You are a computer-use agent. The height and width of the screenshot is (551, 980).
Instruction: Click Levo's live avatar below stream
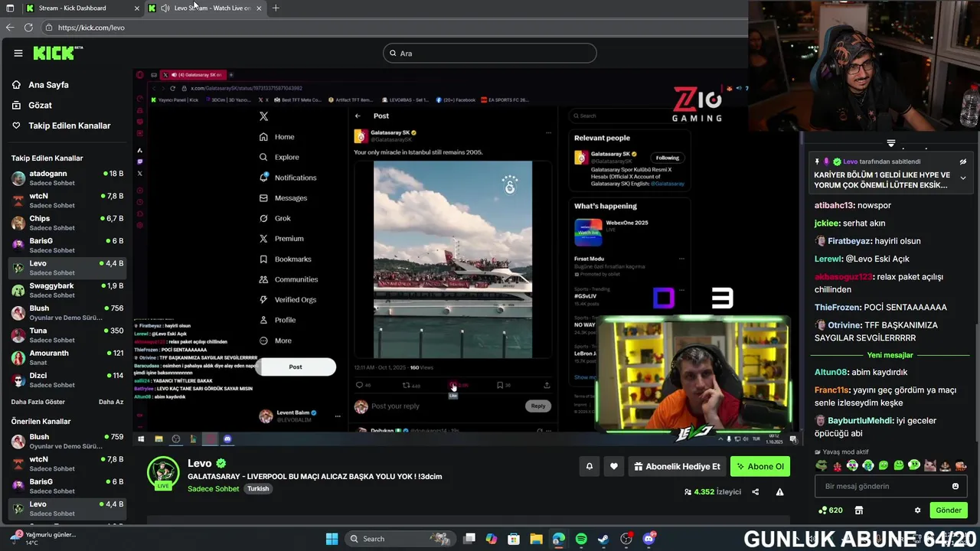coord(163,473)
